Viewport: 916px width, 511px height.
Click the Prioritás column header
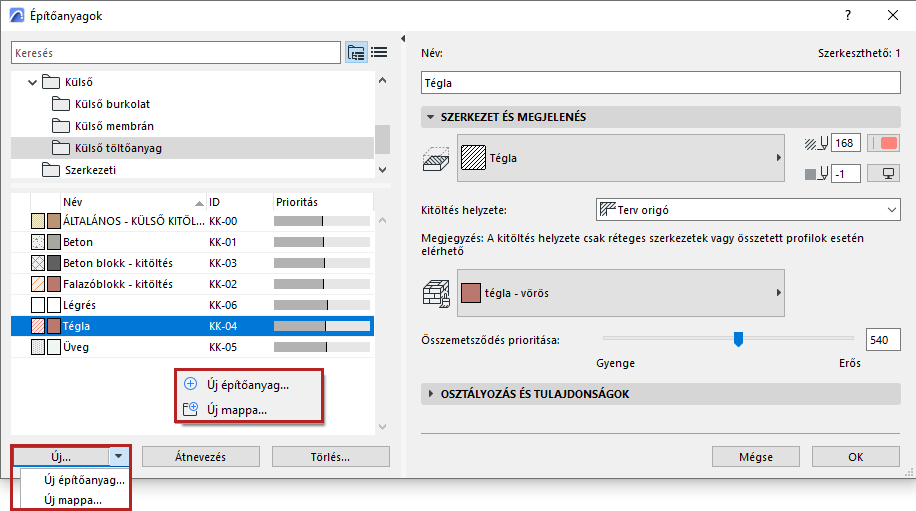(x=323, y=202)
